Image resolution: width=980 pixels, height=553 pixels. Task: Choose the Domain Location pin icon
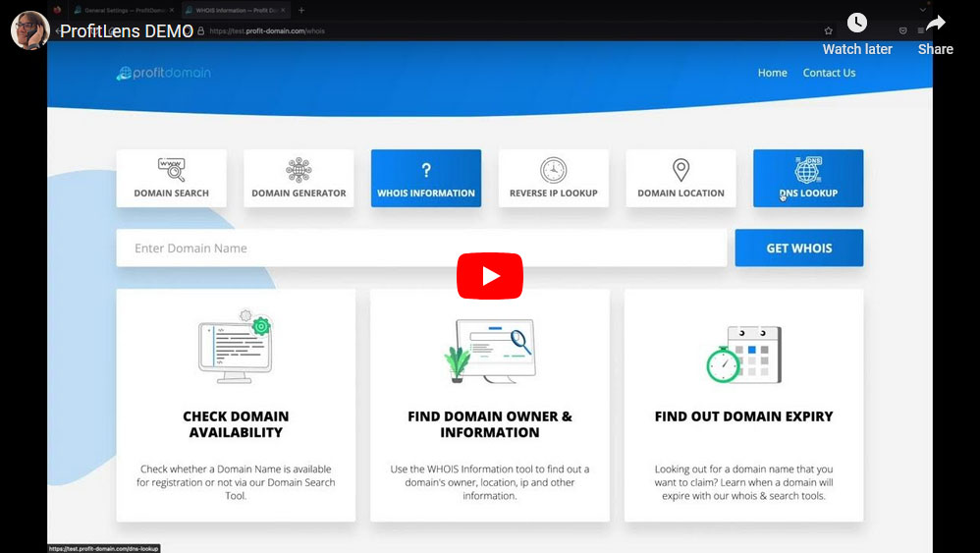(x=681, y=170)
